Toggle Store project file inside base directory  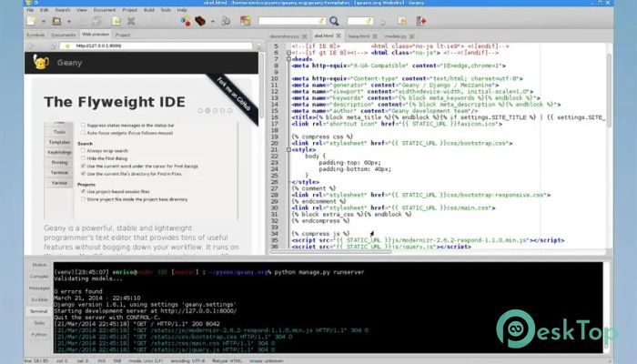pos(84,199)
